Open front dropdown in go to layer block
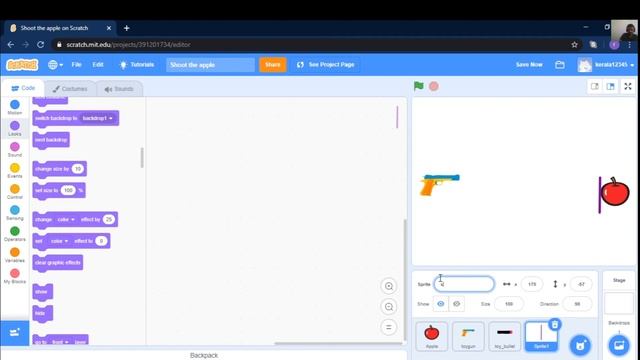The height and width of the screenshot is (360, 640). (x=60, y=342)
